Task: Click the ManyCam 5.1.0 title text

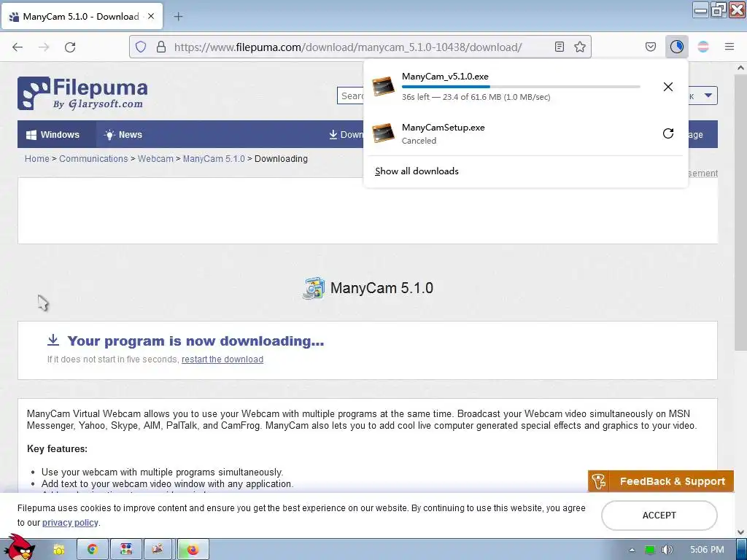Action: point(382,288)
